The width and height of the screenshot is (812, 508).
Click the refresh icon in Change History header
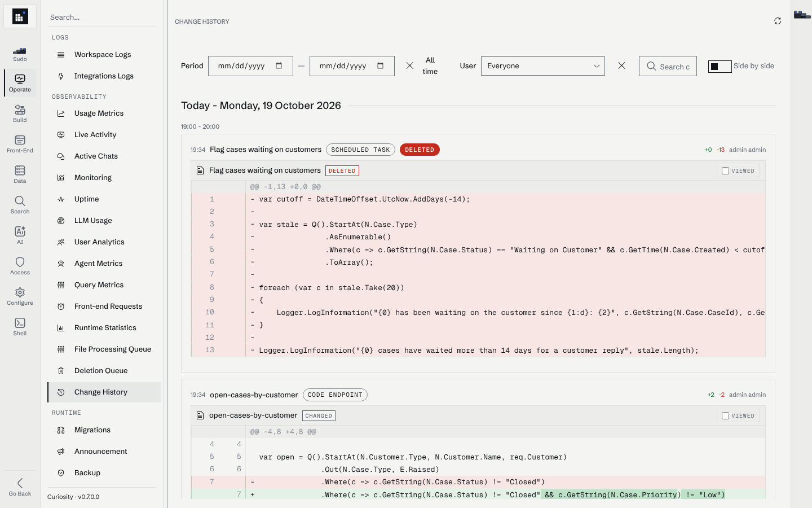[x=778, y=21]
